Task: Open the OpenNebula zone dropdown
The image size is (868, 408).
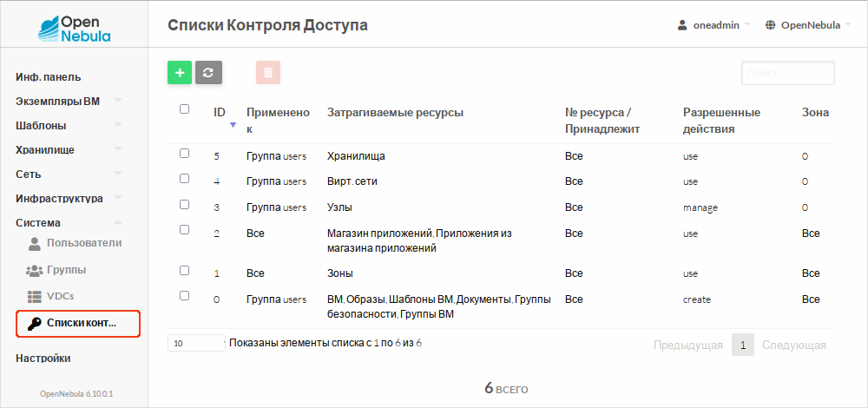Action: (x=807, y=25)
